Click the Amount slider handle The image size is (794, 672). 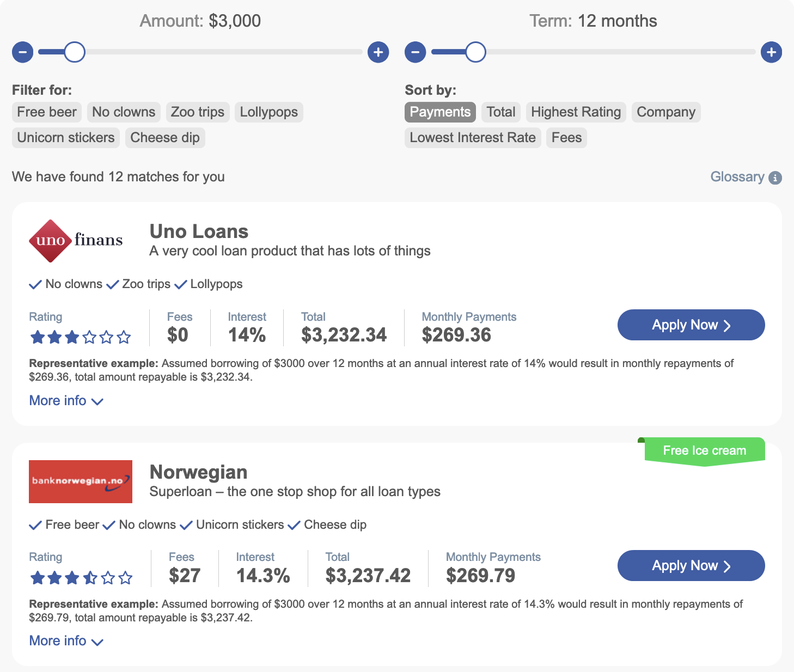point(75,52)
